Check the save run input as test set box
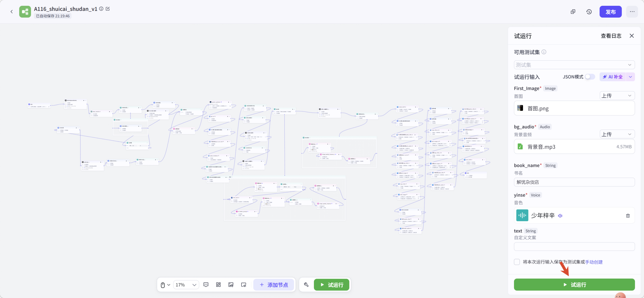This screenshot has height=298, width=644. pos(517,262)
